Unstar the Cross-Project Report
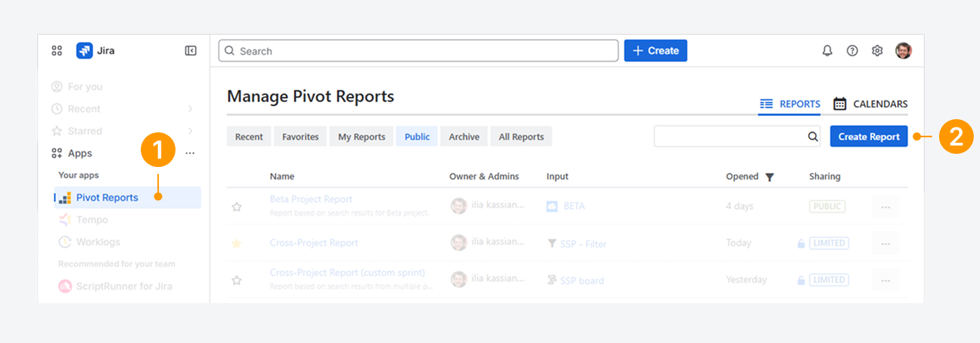The width and height of the screenshot is (980, 343). tap(237, 243)
